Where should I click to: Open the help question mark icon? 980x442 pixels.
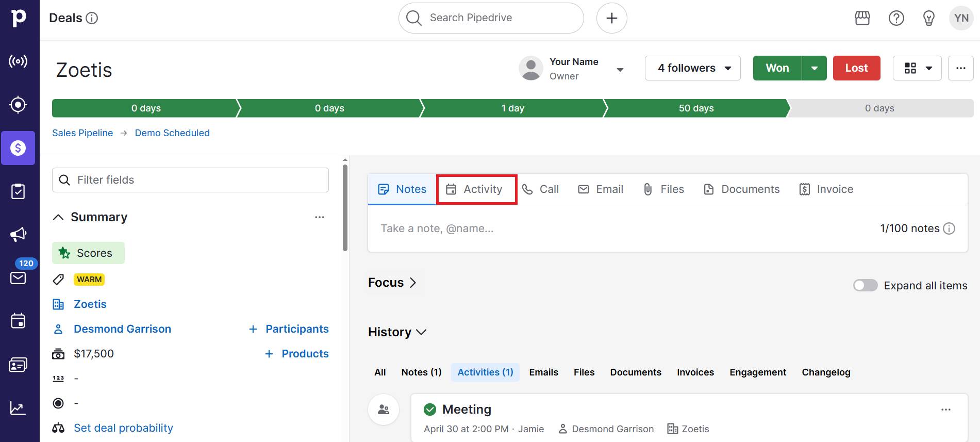(x=896, y=18)
